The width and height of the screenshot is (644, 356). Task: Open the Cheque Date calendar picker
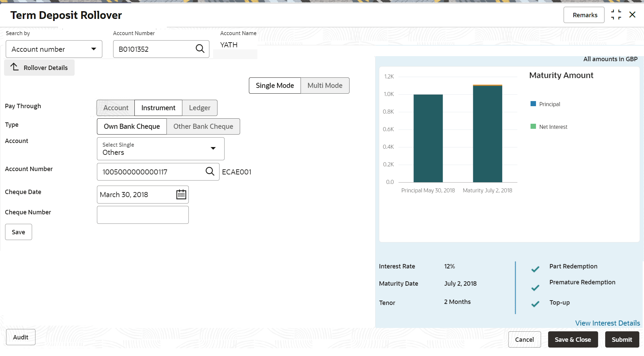click(181, 194)
